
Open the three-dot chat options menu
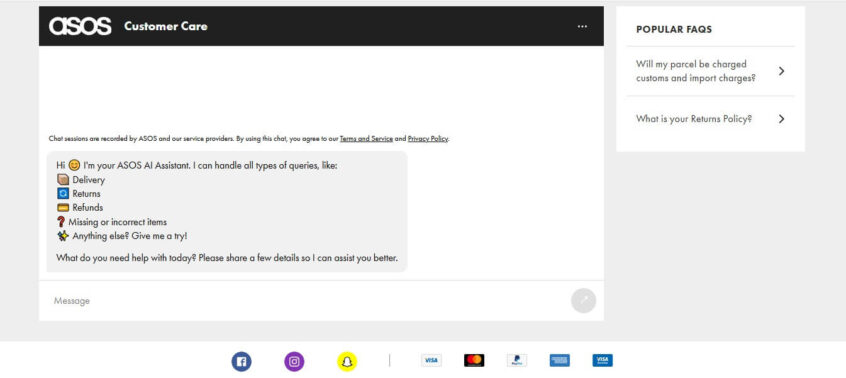click(582, 26)
